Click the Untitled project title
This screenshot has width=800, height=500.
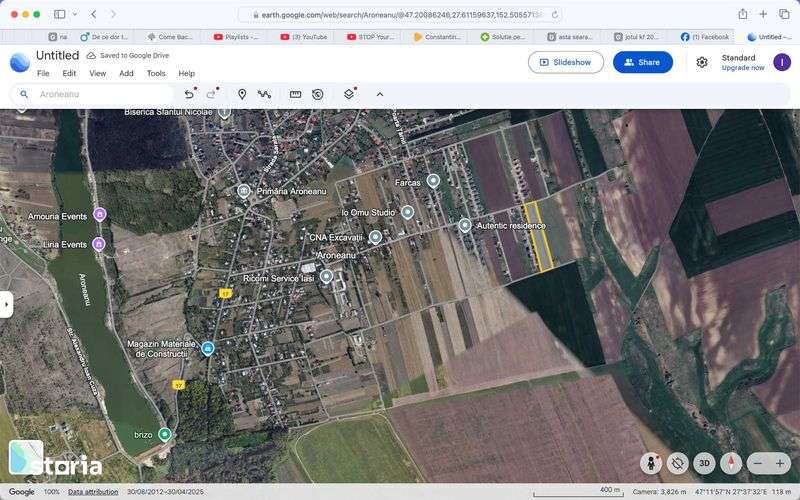tap(57, 55)
